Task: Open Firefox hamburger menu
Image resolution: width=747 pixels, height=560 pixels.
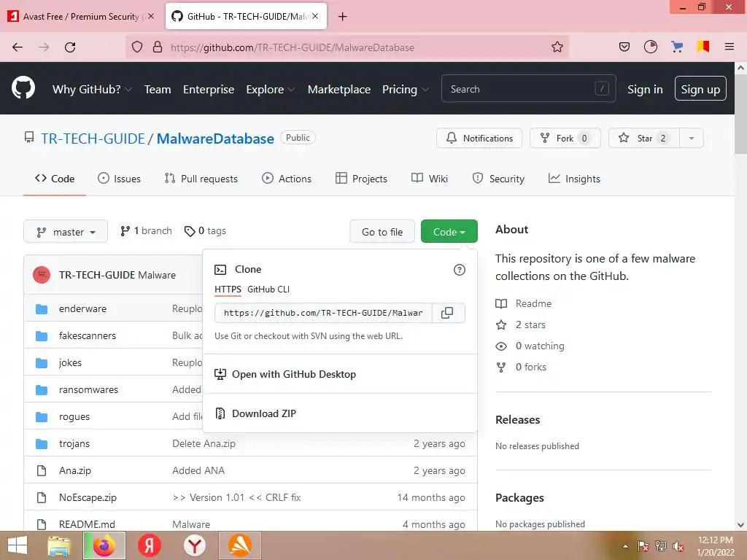Action: (x=729, y=47)
